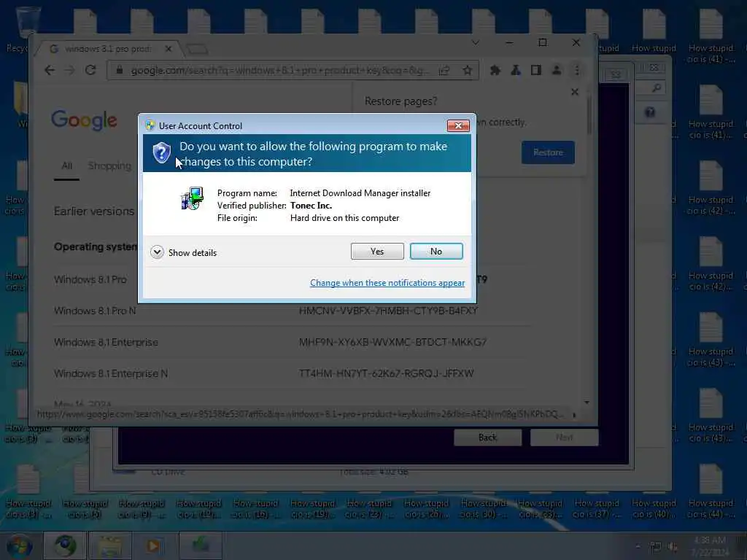Open Chrome from the taskbar
The image size is (747, 560).
pos(65,545)
